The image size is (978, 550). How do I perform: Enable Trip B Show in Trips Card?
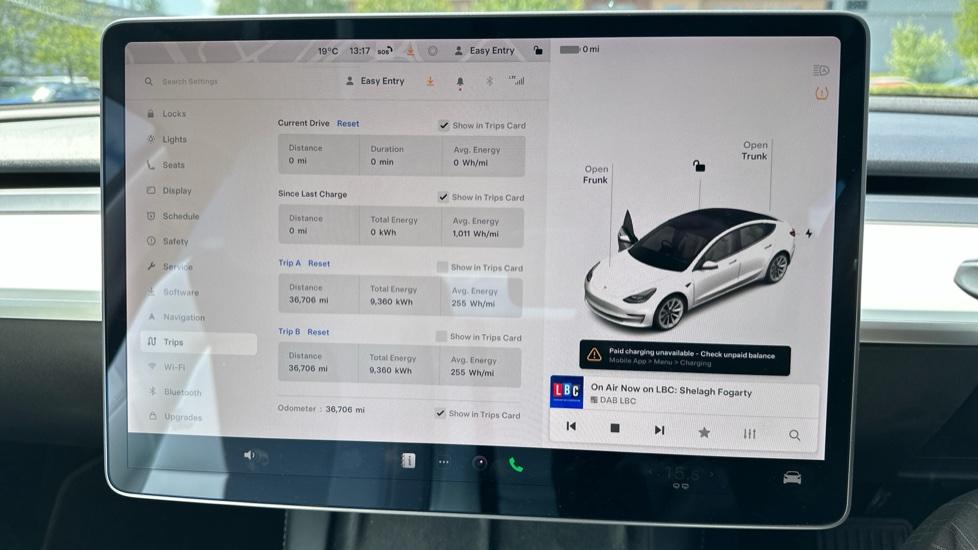441,337
